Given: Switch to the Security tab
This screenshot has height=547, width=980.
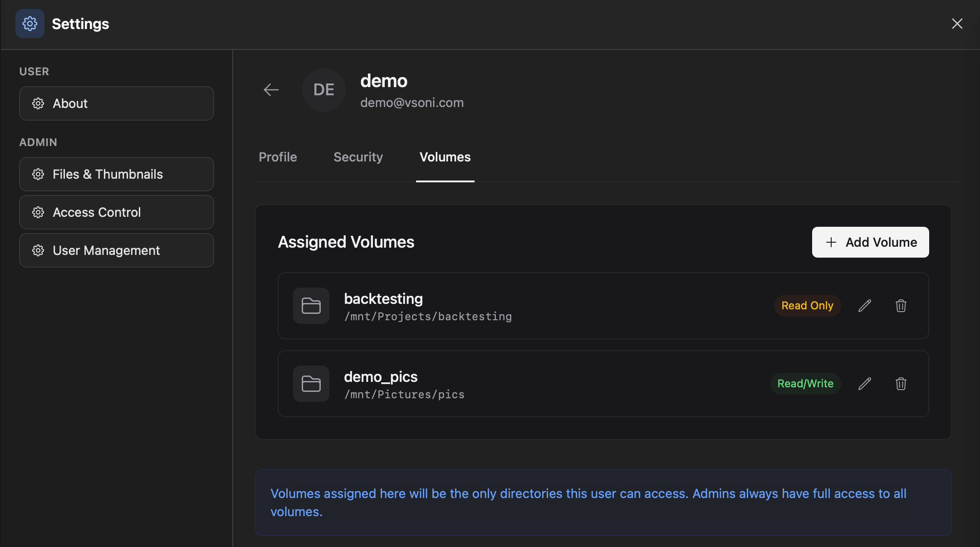Looking at the screenshot, I should pyautogui.click(x=358, y=157).
